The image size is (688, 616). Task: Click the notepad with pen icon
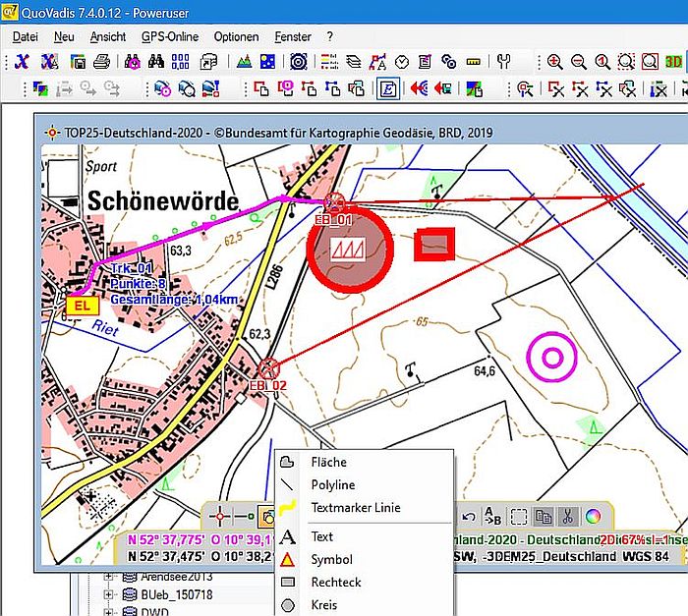pos(425,62)
